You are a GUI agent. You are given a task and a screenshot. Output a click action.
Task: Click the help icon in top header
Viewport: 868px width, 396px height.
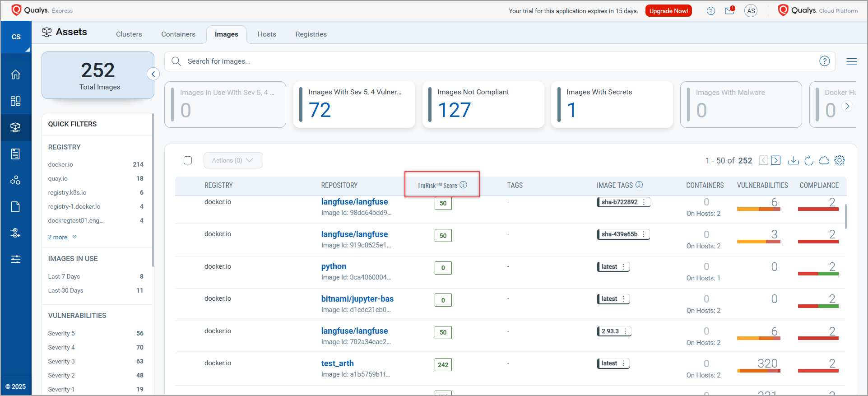click(711, 11)
